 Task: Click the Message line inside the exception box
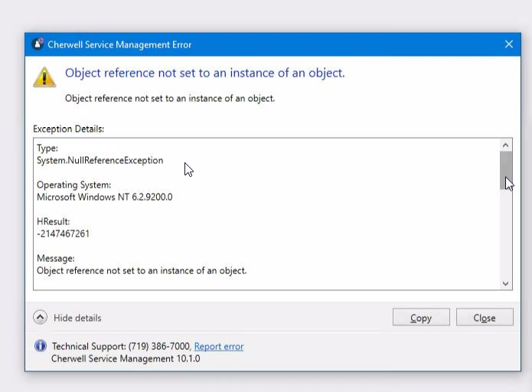coord(142,270)
